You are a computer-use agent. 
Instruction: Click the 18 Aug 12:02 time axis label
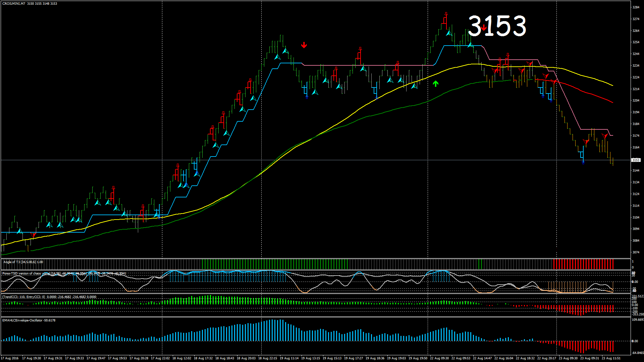pyautogui.click(x=182, y=358)
